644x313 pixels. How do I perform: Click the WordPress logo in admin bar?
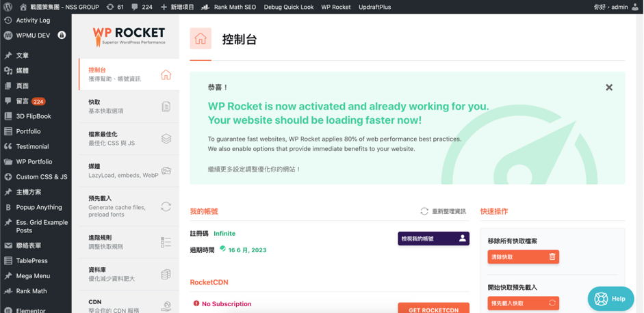[9, 7]
